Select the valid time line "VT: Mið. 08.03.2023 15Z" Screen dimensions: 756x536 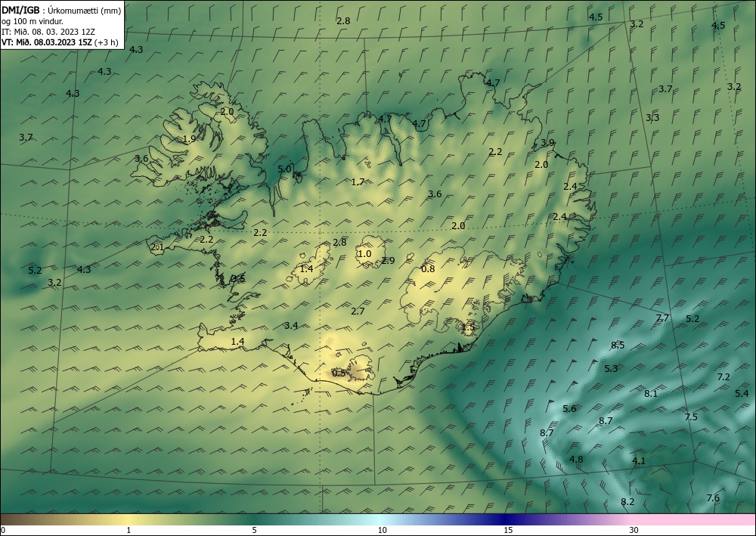(x=47, y=42)
